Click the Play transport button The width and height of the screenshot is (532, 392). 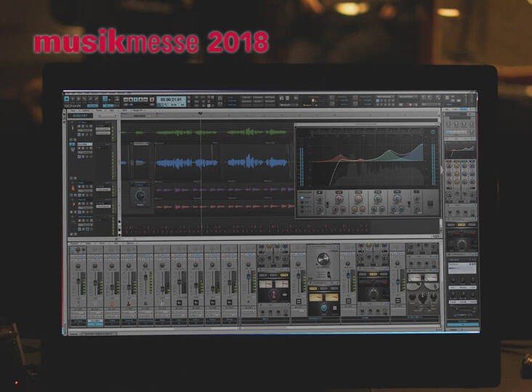[136, 99]
